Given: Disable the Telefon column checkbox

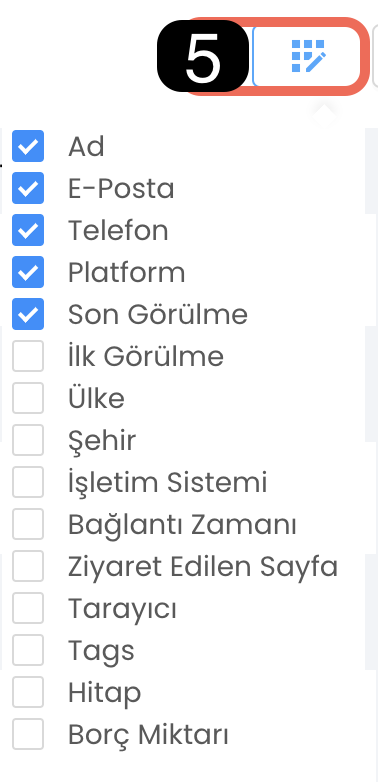Looking at the screenshot, I should (28, 230).
